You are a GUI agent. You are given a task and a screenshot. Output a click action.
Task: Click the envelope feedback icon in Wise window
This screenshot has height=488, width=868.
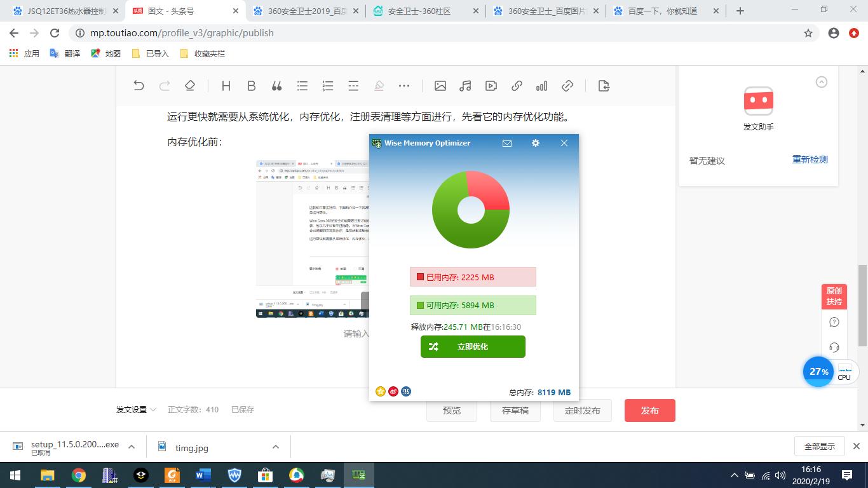tap(506, 144)
